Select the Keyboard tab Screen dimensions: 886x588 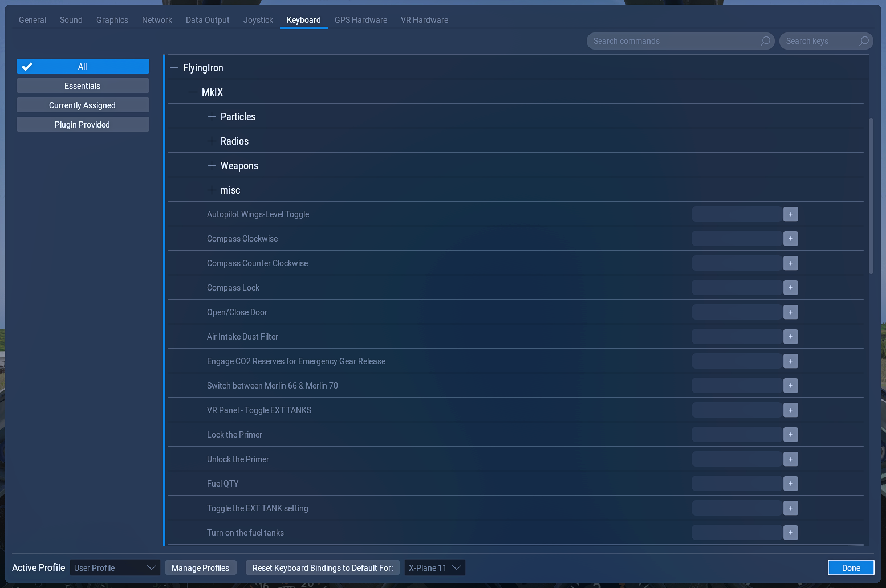tap(304, 20)
